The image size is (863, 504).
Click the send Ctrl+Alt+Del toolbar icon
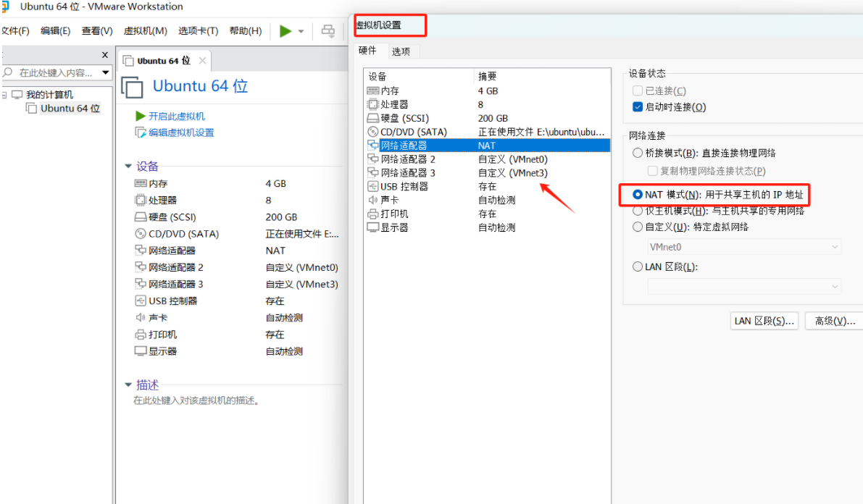coord(328,31)
